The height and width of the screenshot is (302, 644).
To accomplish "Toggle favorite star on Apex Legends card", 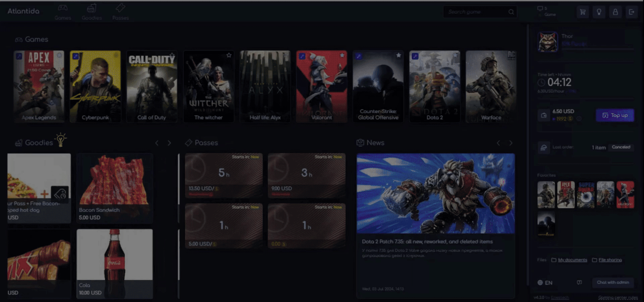I will [59, 56].
